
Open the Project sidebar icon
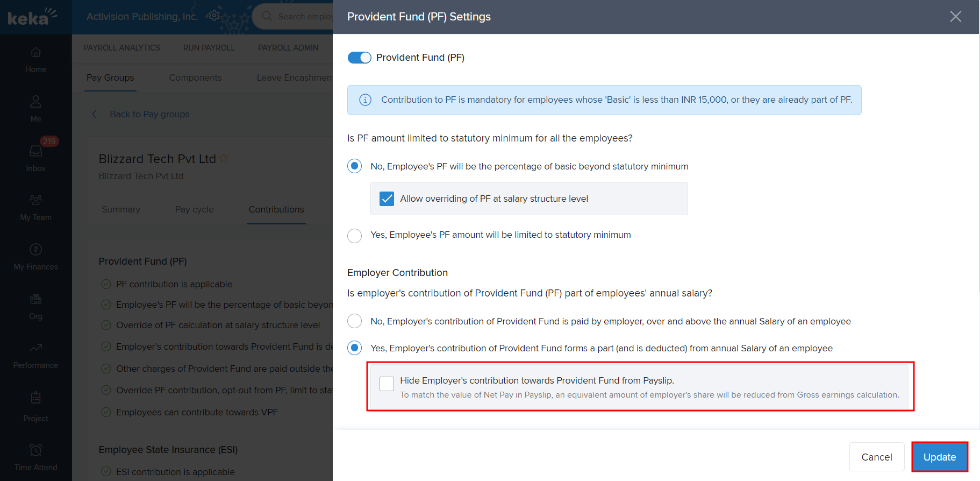[35, 398]
